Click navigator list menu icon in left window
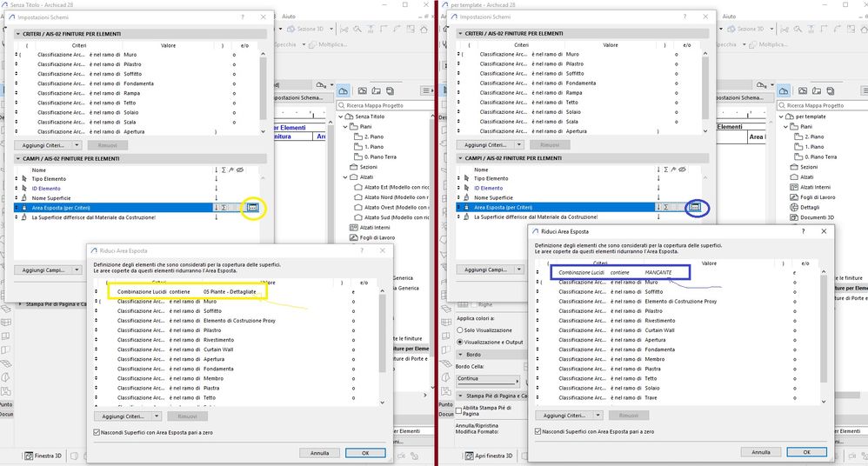 [426, 90]
